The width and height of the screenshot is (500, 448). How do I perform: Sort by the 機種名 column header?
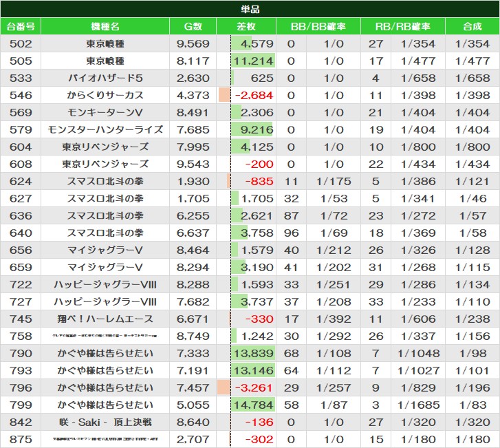pyautogui.click(x=105, y=26)
